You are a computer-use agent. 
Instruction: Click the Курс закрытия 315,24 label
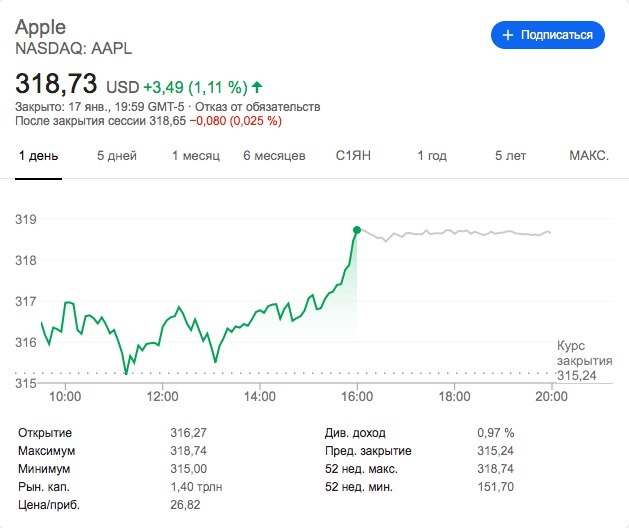[584, 361]
